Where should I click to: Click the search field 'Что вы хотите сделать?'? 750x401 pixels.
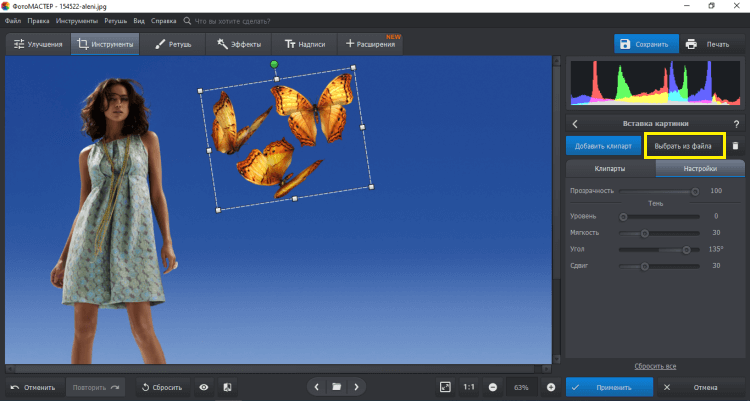pos(232,21)
